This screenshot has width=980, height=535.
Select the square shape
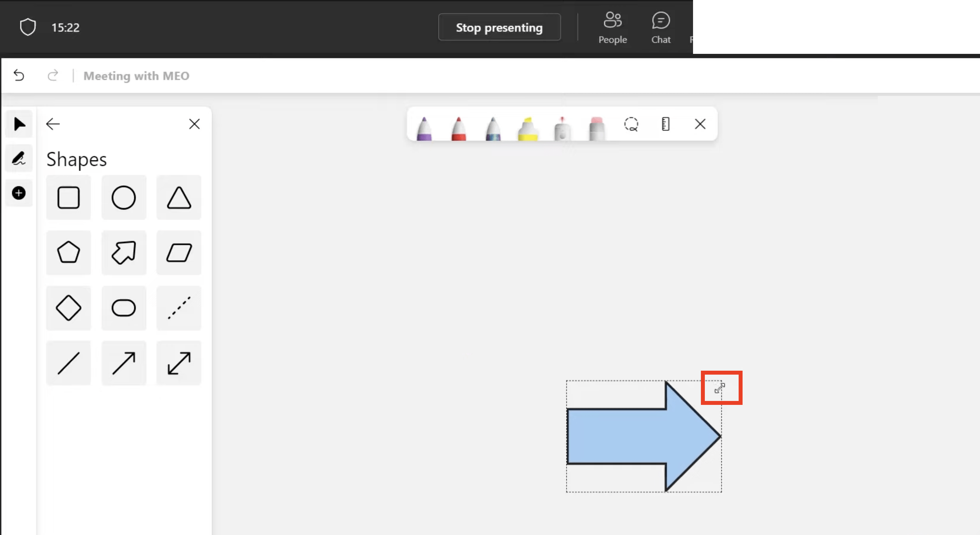[x=68, y=197]
